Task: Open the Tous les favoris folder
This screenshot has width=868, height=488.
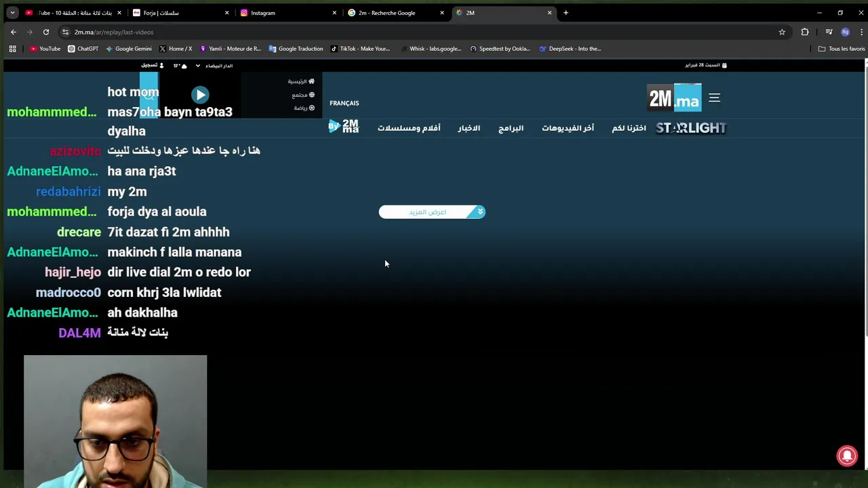Action: 842,49
